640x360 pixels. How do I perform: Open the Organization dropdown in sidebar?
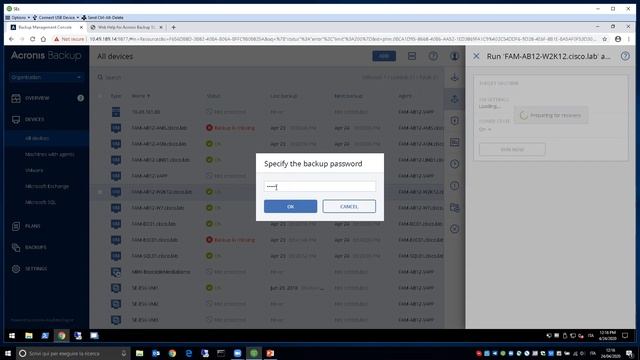(46, 77)
